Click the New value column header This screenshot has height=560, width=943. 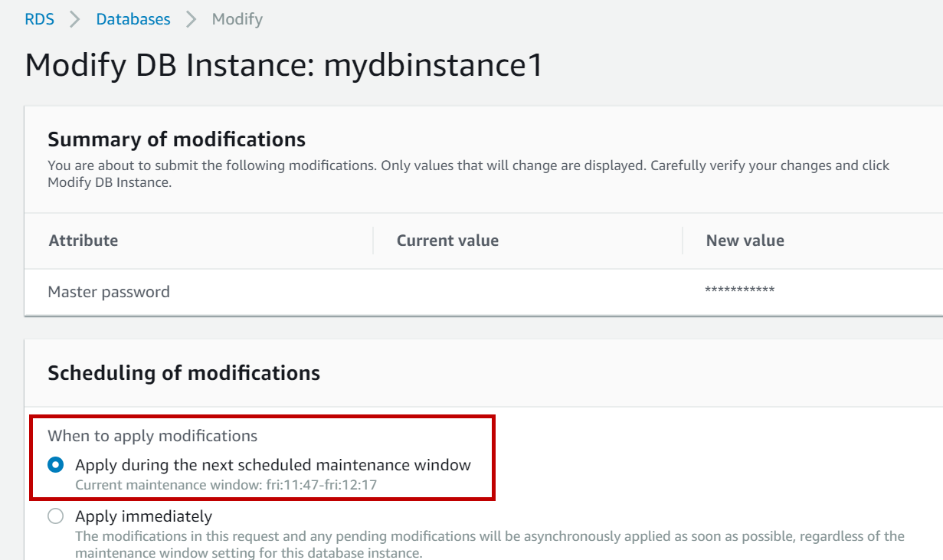[x=745, y=241]
